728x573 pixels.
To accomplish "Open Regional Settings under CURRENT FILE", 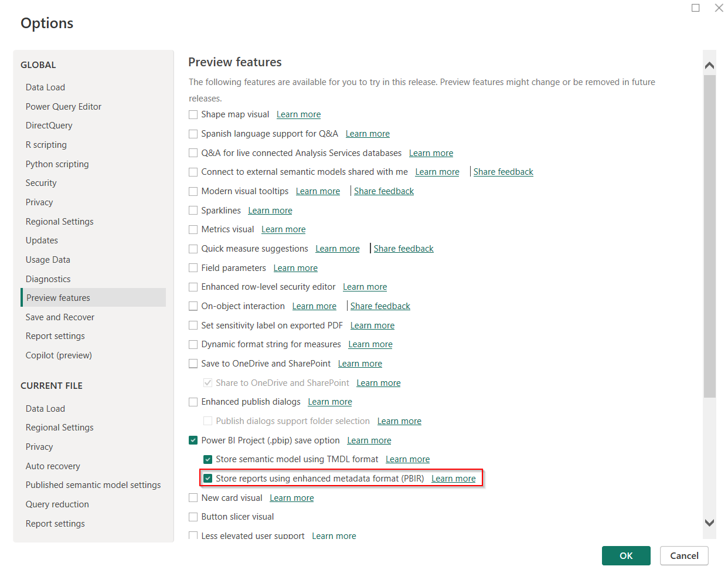I will click(59, 428).
